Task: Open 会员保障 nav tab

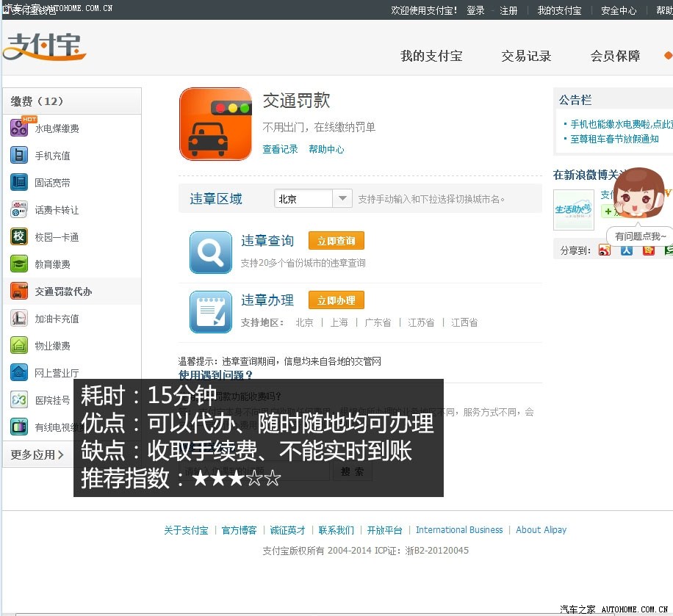Action: click(616, 56)
